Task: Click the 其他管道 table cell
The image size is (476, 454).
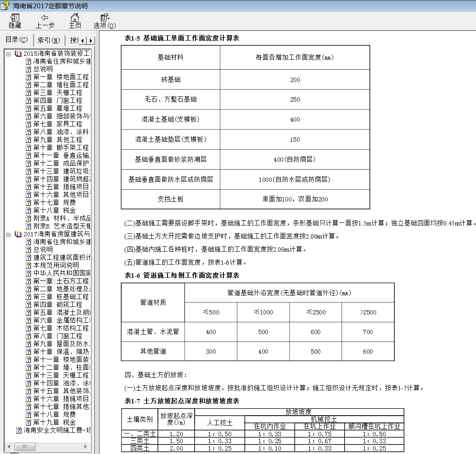Action: click(153, 352)
